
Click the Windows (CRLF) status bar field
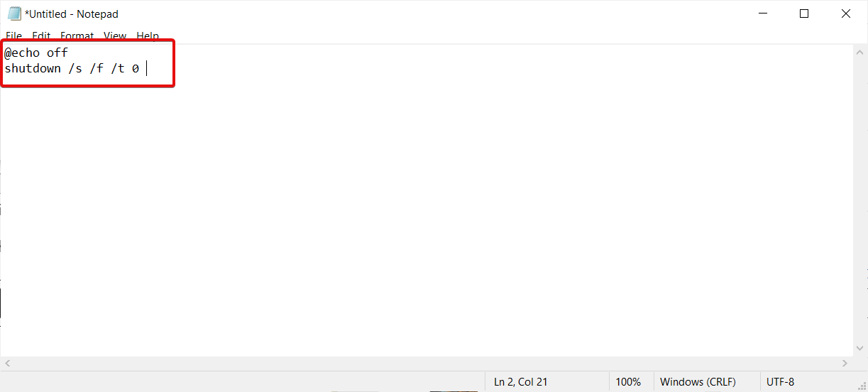(698, 382)
